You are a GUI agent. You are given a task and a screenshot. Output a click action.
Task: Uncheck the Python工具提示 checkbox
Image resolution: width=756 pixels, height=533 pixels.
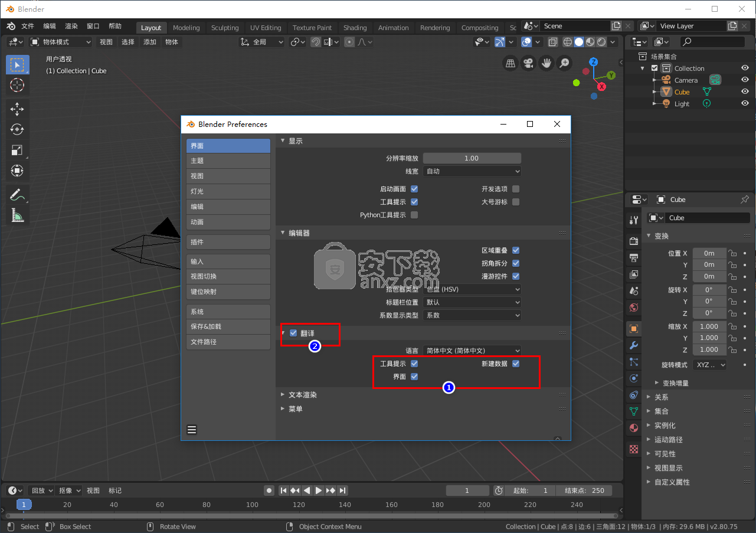tap(414, 215)
